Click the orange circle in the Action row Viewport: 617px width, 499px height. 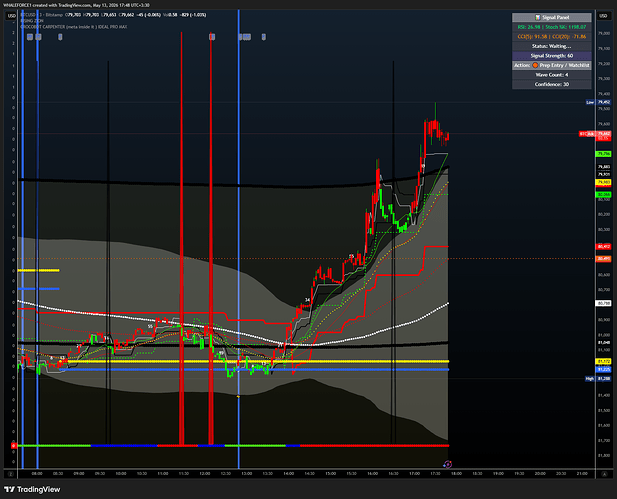[x=535, y=65]
